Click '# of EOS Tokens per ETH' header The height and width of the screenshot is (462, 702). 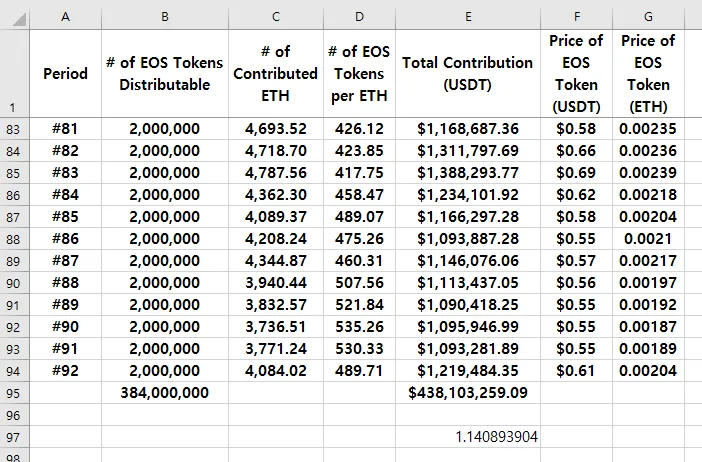click(360, 73)
